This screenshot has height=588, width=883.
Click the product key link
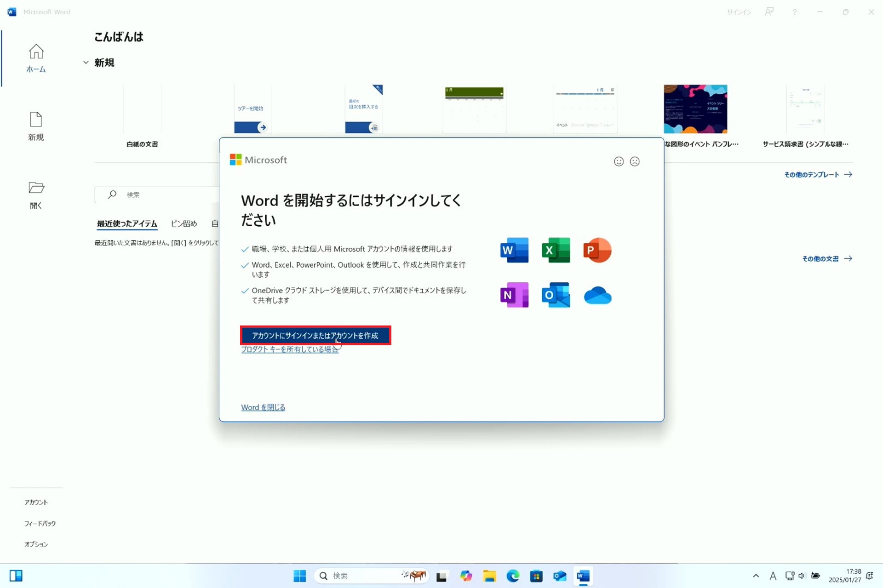290,349
